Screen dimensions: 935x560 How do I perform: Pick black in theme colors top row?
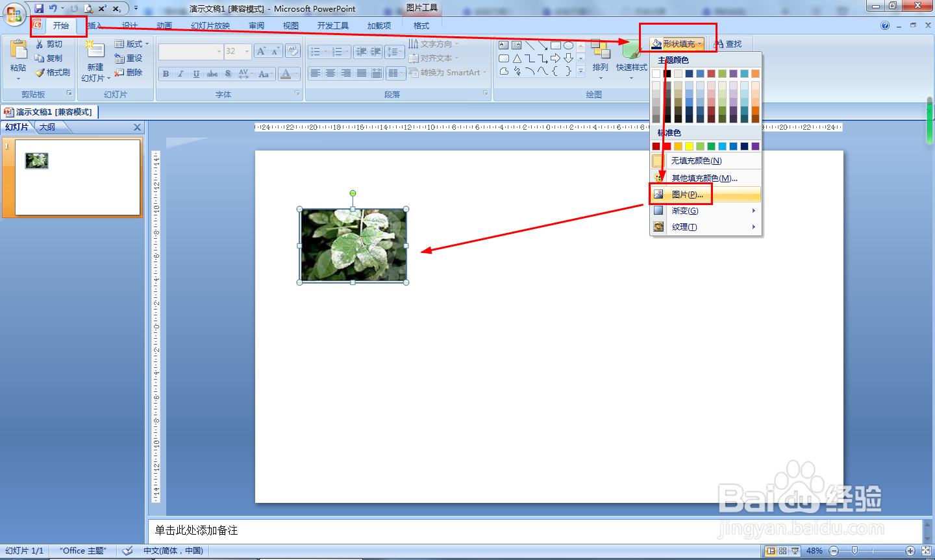coord(667,73)
